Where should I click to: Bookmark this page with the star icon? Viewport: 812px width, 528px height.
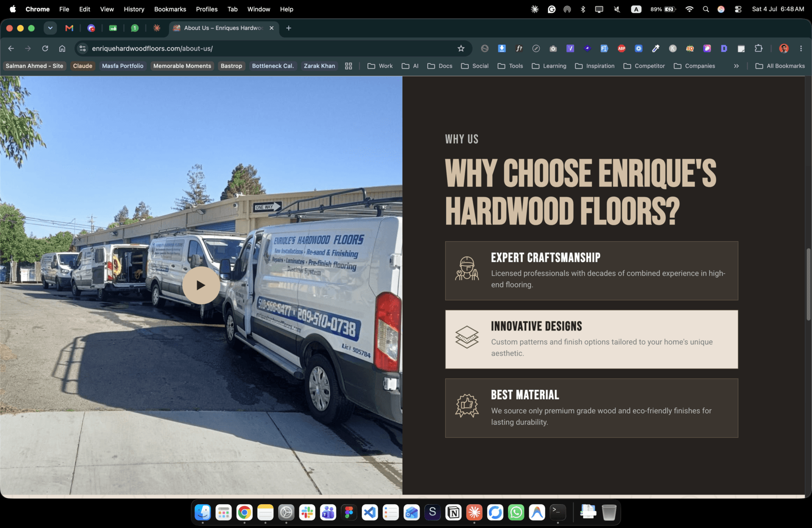tap(461, 48)
